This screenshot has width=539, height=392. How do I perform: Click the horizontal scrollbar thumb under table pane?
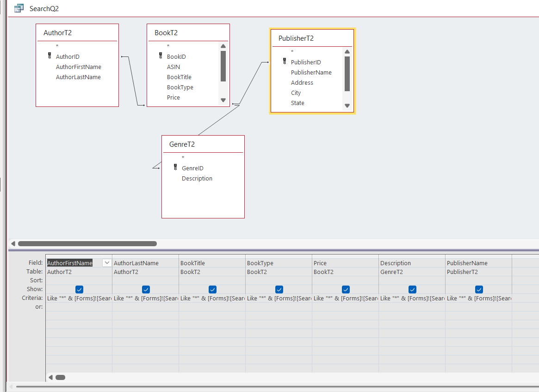pyautogui.click(x=87, y=243)
